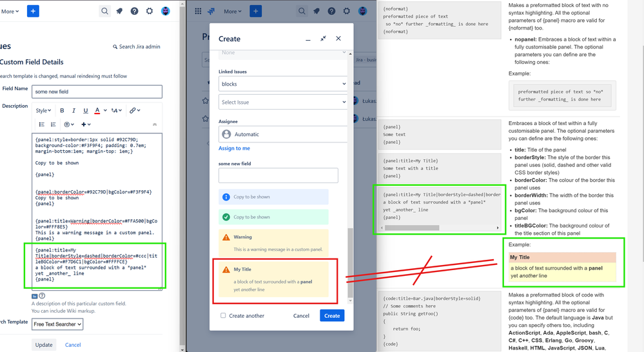This screenshot has width=644, height=352.
Task: Open Style dropdown in description editor
Action: (43, 110)
